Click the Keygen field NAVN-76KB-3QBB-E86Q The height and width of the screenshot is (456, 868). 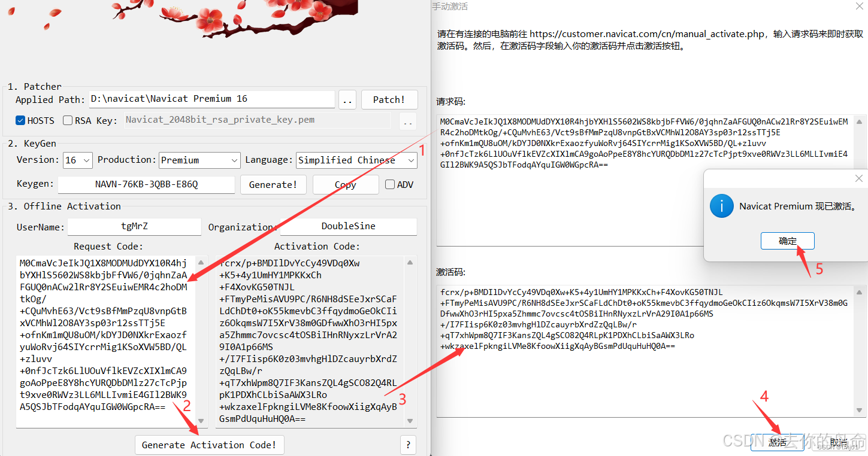(146, 184)
